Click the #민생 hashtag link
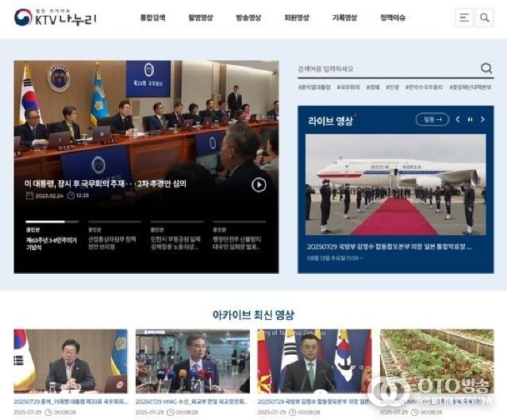The width and height of the screenshot is (507, 420). (x=392, y=87)
